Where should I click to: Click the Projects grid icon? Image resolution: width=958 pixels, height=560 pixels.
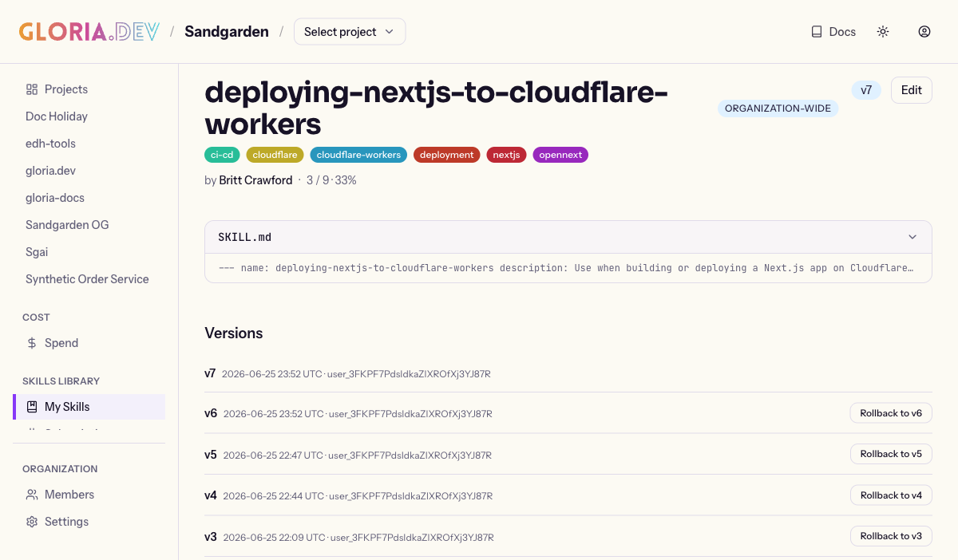point(32,89)
